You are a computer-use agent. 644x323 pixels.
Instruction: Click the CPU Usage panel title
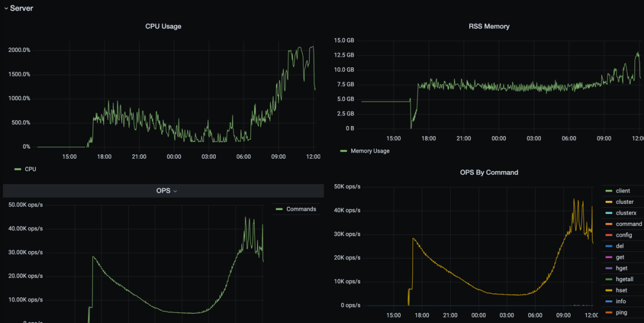(163, 26)
